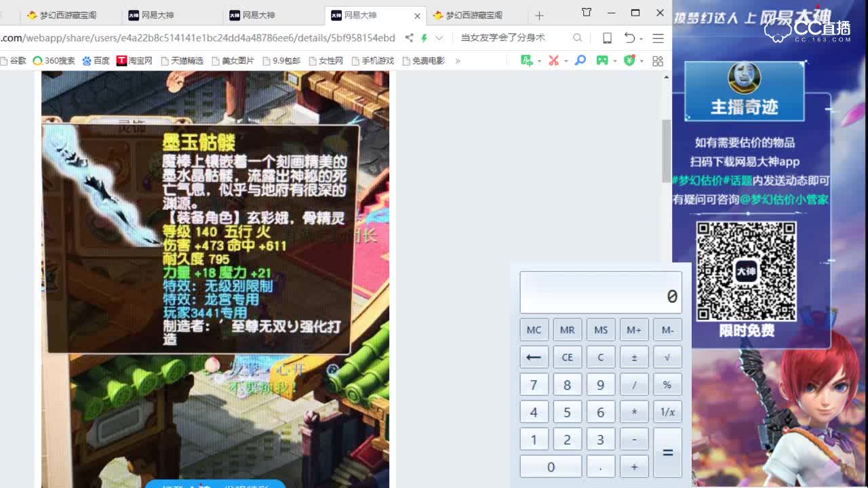This screenshot has width=868, height=488.
Task: Click the green gamepad extension icon
Action: pyautogui.click(x=601, y=60)
